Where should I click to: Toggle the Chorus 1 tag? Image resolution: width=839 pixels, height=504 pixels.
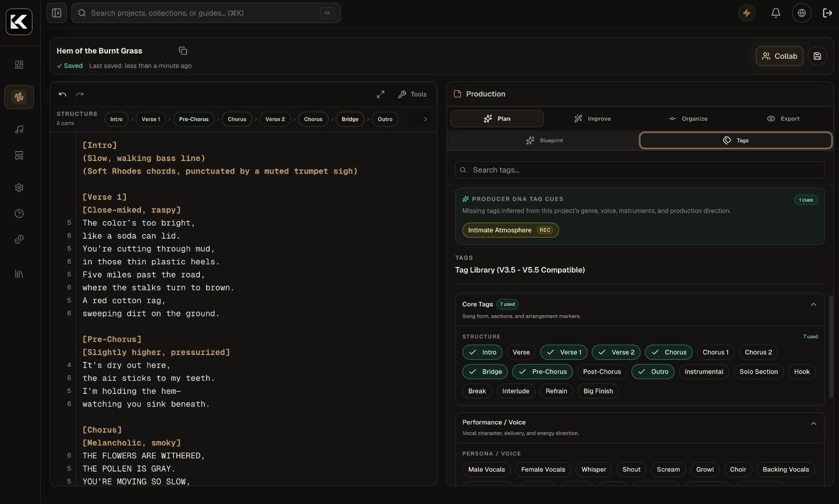click(715, 352)
